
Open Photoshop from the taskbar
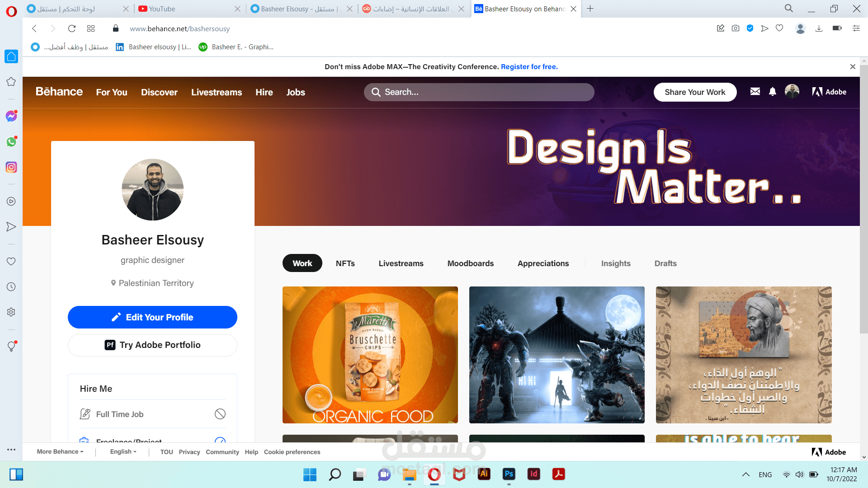click(509, 474)
